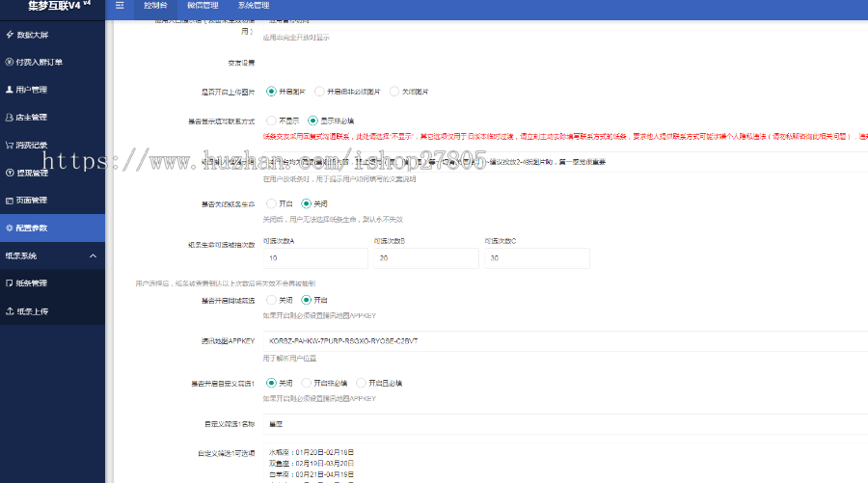Click the withdrawal icon for 提现管理
Image resolution: width=868 pixels, height=483 pixels.
click(x=10, y=173)
